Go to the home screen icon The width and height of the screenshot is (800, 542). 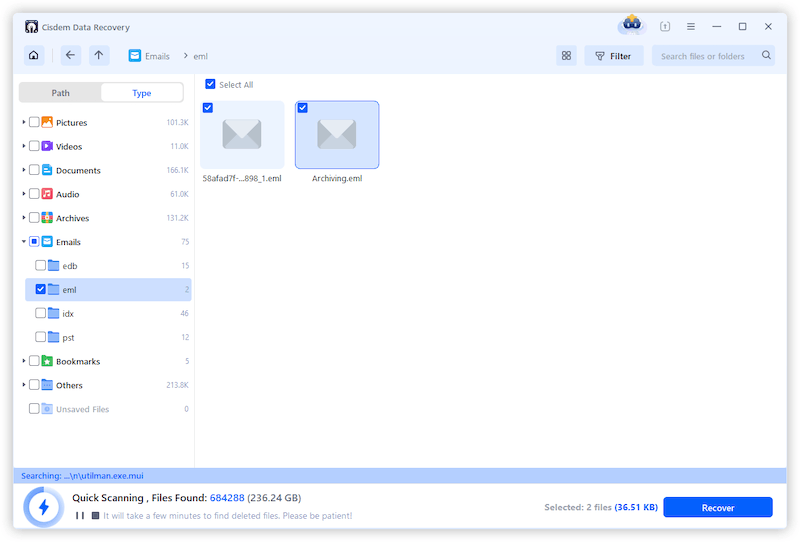tap(34, 55)
